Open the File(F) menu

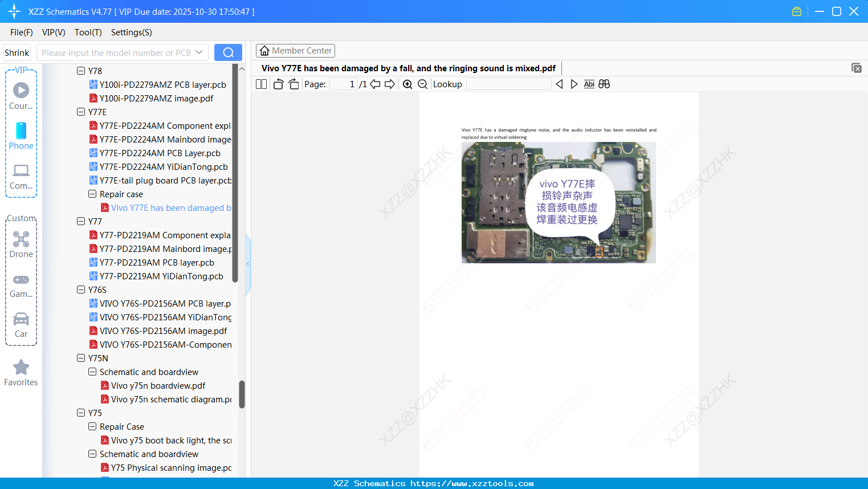[x=22, y=32]
